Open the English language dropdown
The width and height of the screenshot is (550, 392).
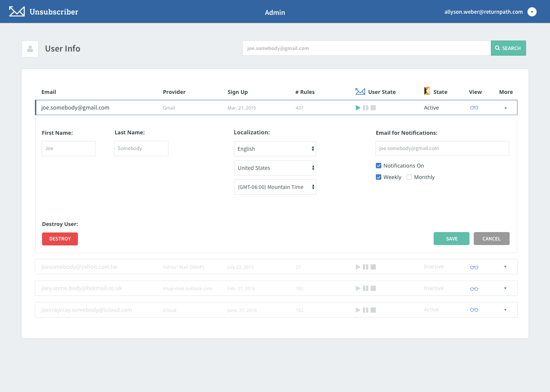coord(275,149)
